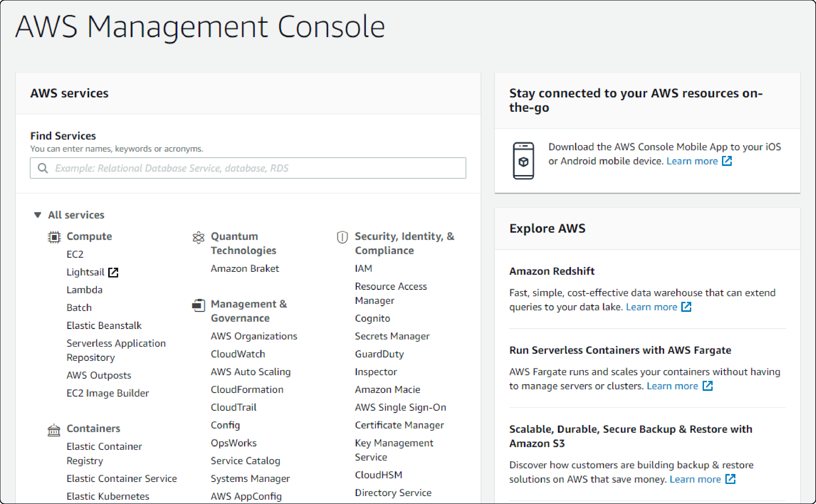Screen dimensions: 816x504
Task: Click external link icon after mobile app Learn more
Action: tap(727, 161)
